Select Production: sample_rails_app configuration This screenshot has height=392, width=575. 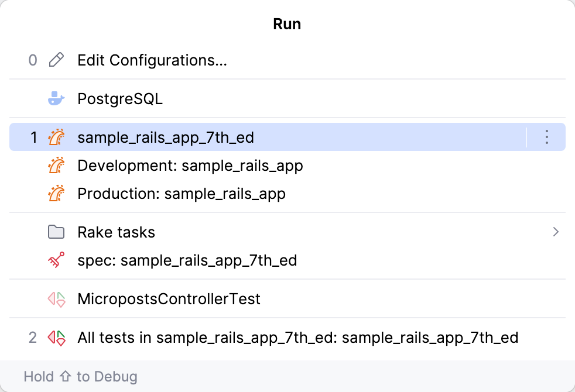(182, 194)
